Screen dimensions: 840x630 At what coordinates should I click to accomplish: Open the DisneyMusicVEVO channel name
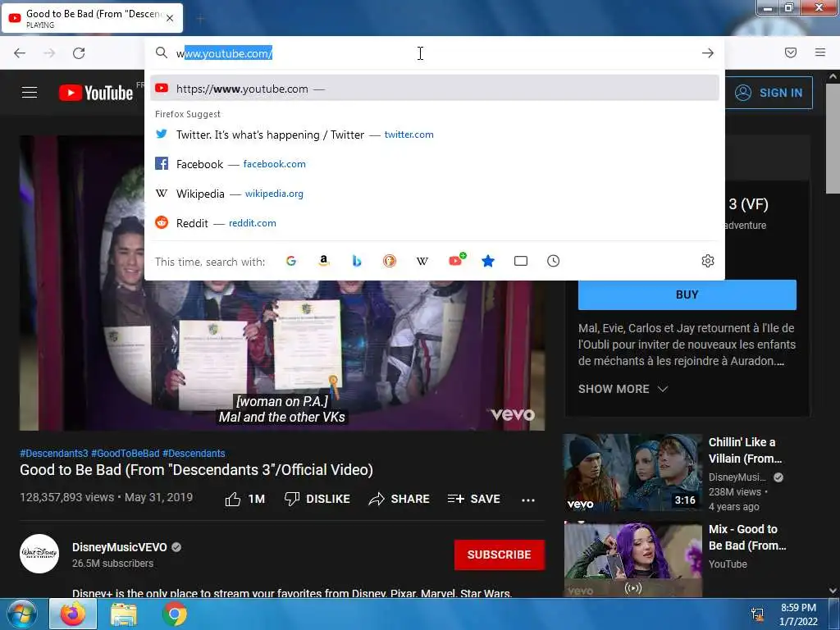coord(120,547)
